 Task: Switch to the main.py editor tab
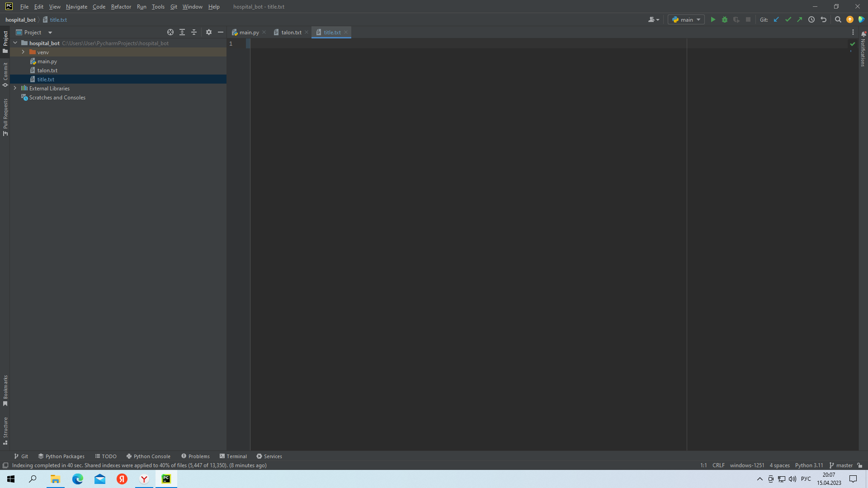point(249,32)
